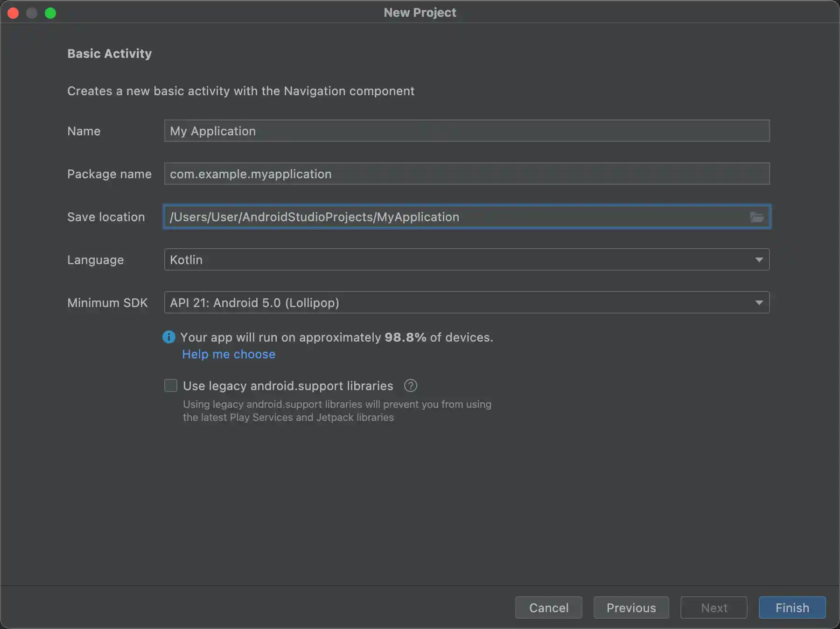Go back using the Previous button
The width and height of the screenshot is (840, 629).
click(631, 608)
